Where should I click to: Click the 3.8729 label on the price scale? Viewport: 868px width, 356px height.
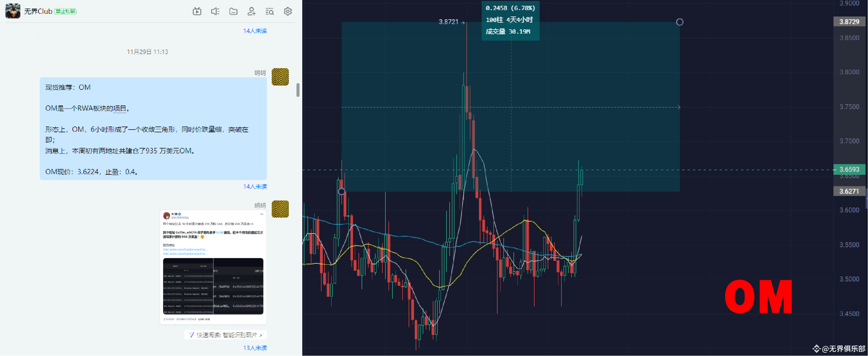coord(849,21)
